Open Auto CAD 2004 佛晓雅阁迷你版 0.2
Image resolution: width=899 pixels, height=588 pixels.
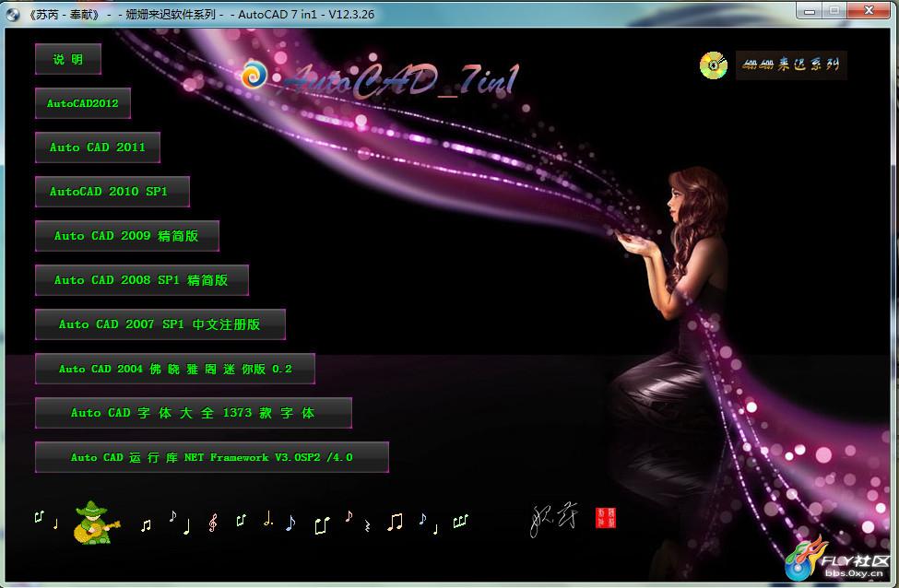tap(175, 369)
